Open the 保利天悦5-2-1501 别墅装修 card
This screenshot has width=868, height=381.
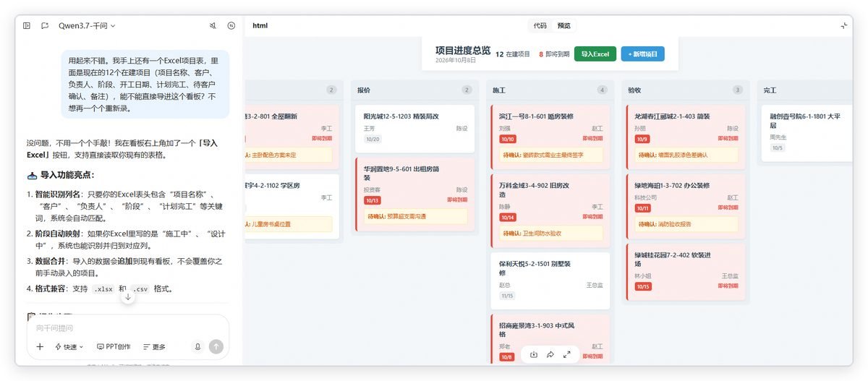(550, 280)
